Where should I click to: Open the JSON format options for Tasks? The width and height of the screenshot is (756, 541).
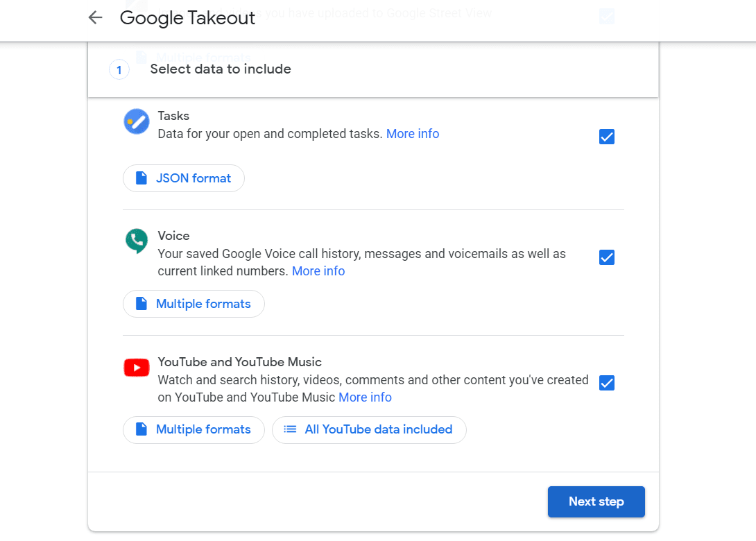tap(183, 178)
